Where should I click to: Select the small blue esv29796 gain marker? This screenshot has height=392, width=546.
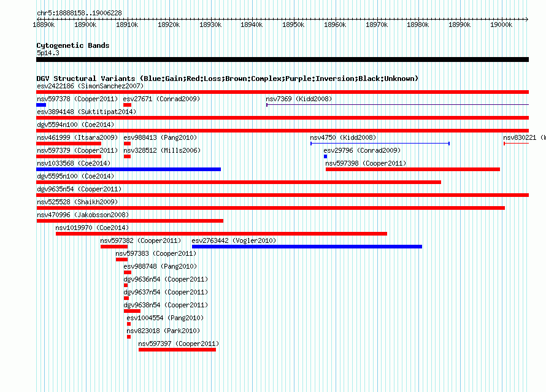pos(325,156)
